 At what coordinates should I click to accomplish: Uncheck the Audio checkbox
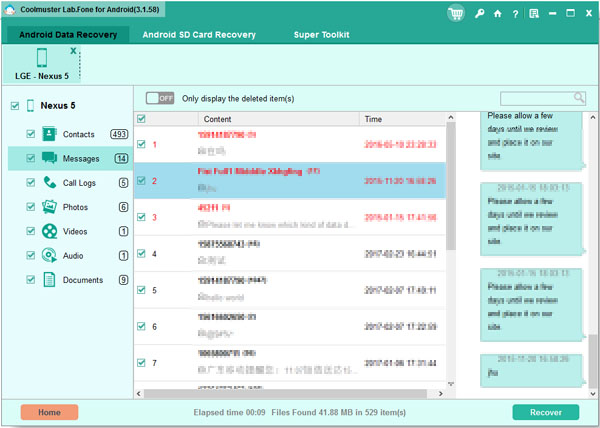[x=31, y=255]
